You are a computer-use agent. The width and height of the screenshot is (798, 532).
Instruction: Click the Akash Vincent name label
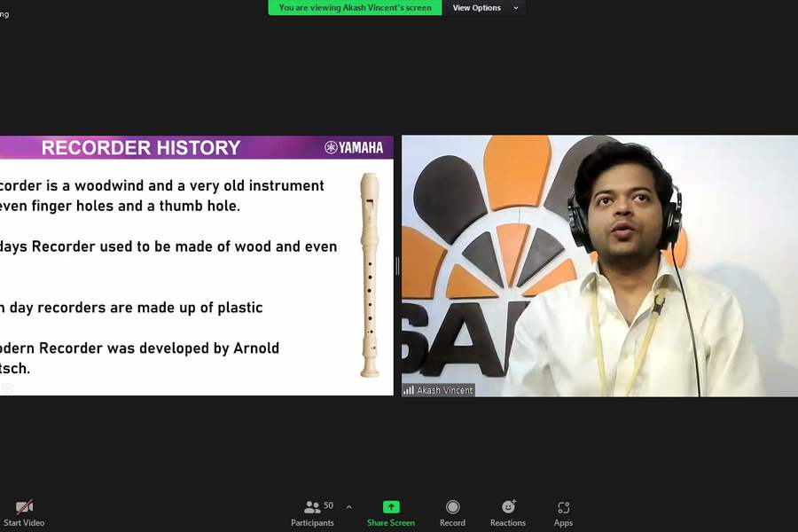click(x=444, y=390)
